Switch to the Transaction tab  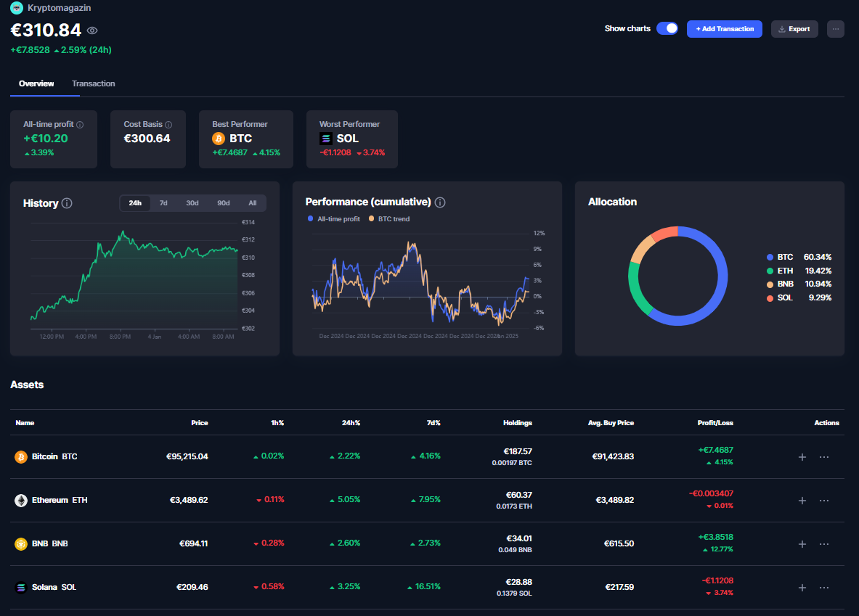pyautogui.click(x=94, y=83)
